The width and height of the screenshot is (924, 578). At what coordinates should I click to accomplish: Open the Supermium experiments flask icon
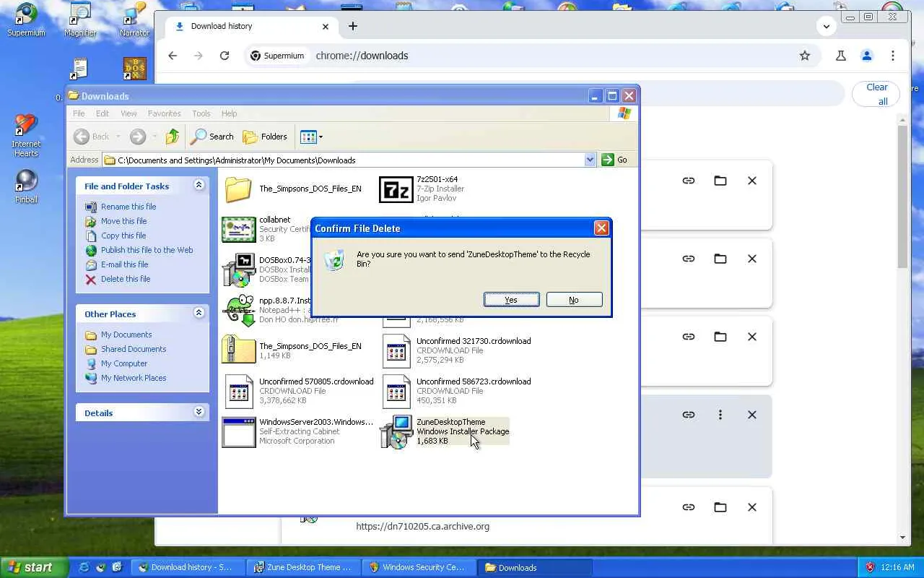point(841,56)
